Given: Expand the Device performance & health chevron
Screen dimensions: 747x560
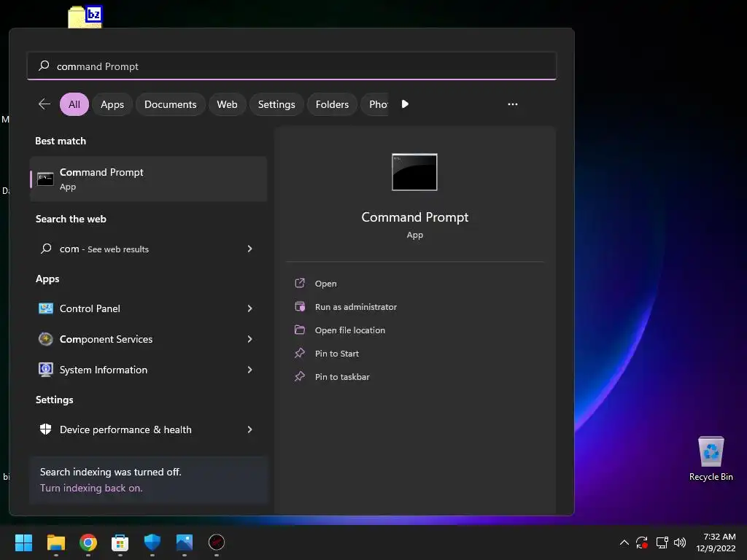Looking at the screenshot, I should [249, 429].
